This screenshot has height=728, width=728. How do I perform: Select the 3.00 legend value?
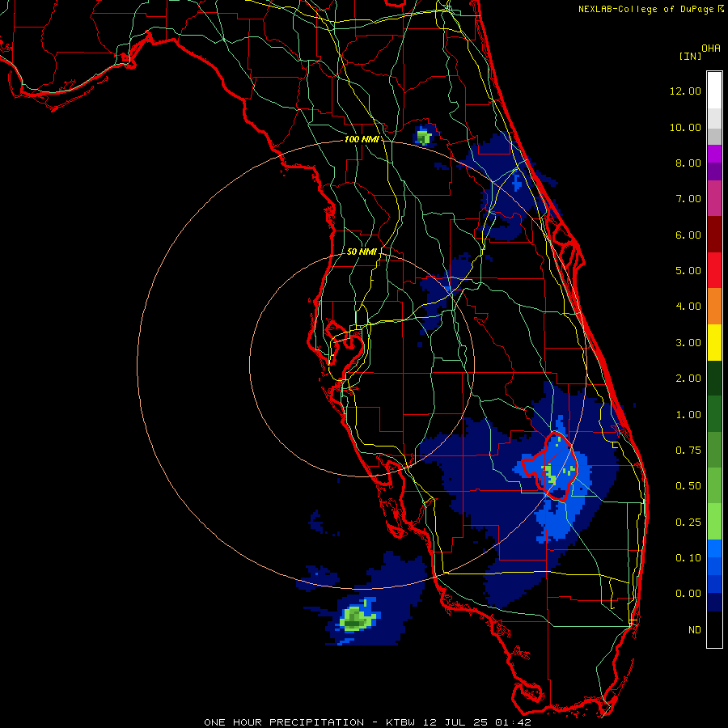(x=688, y=343)
